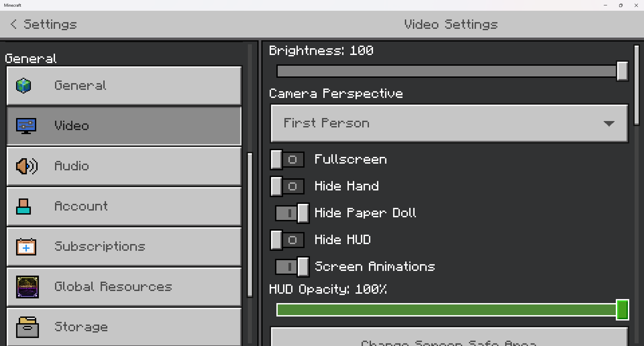Click the blue monitor Video icon
Image resolution: width=644 pixels, height=346 pixels.
point(26,126)
